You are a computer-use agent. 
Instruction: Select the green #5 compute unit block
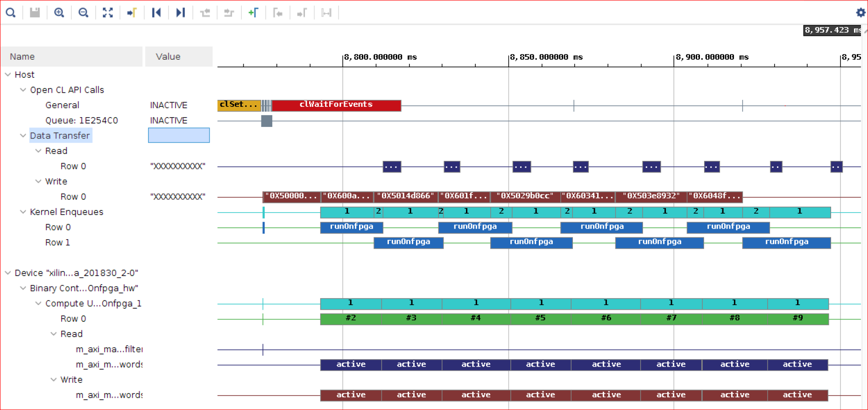tap(540, 319)
